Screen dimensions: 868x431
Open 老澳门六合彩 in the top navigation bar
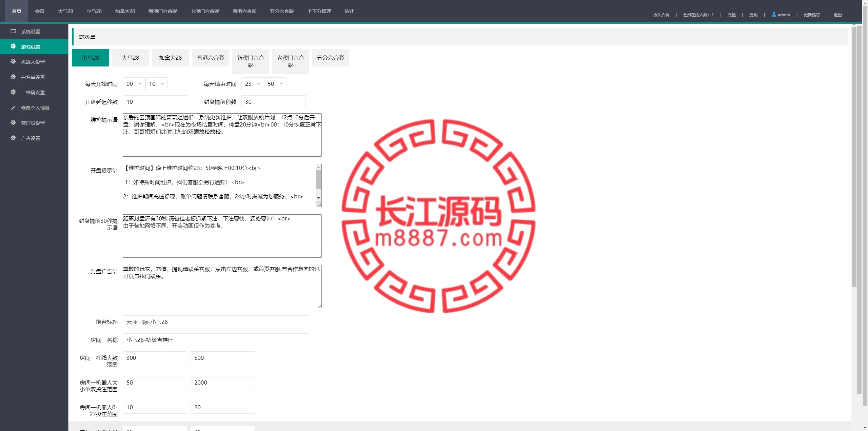coord(205,11)
